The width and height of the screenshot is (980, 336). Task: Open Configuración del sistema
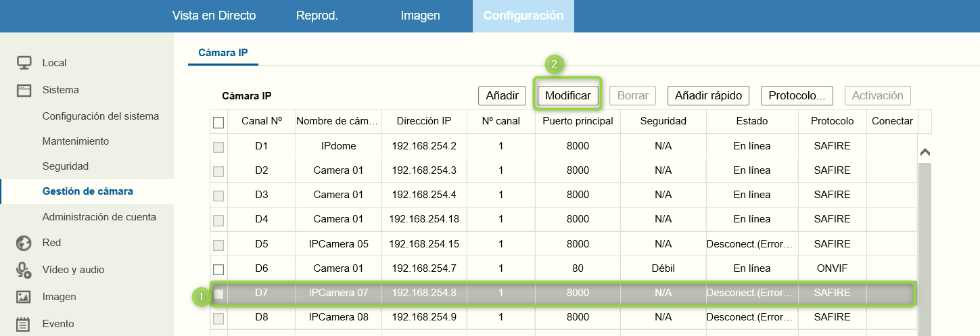(x=101, y=116)
